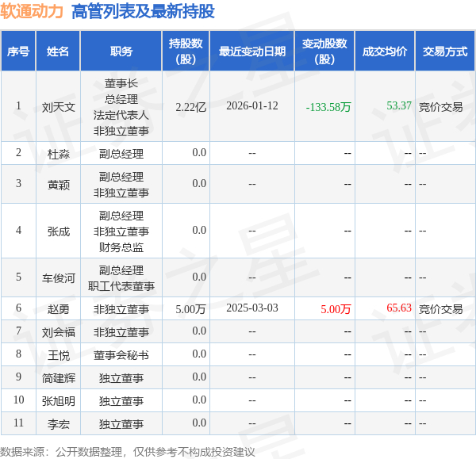476x459 pixels.
Task: Click the date 2026-01-12
Action: tap(252, 106)
